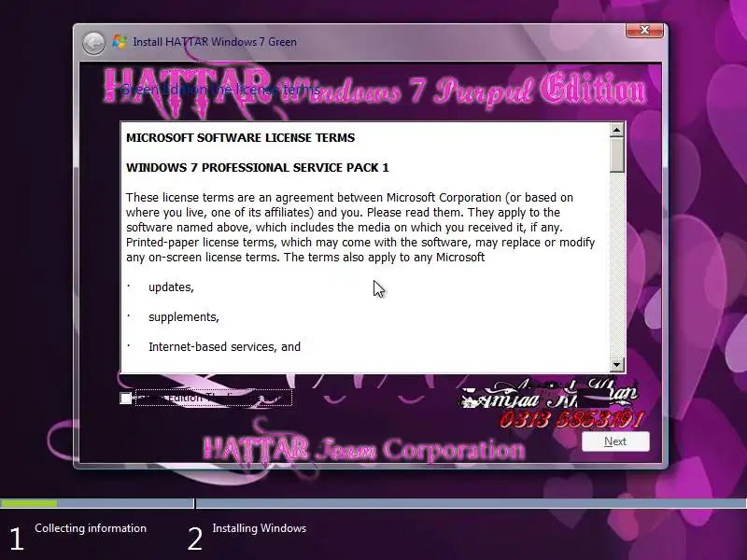The width and height of the screenshot is (747, 560).
Task: Click the 'Install HATTAR Windows 7 Green' title
Action: click(215, 42)
